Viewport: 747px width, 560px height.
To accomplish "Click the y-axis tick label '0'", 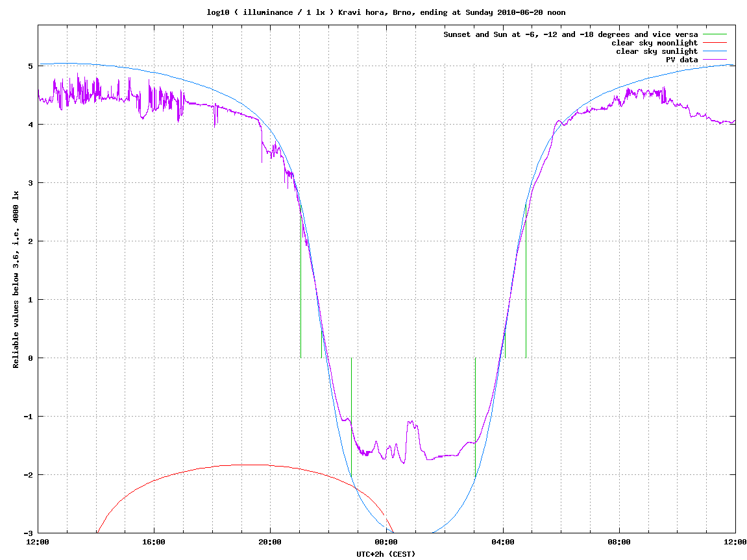I will pyautogui.click(x=31, y=358).
